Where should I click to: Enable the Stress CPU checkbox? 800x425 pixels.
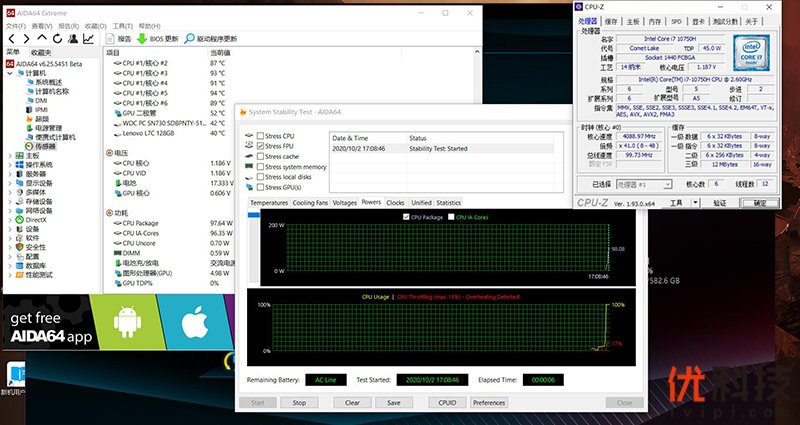click(261, 136)
